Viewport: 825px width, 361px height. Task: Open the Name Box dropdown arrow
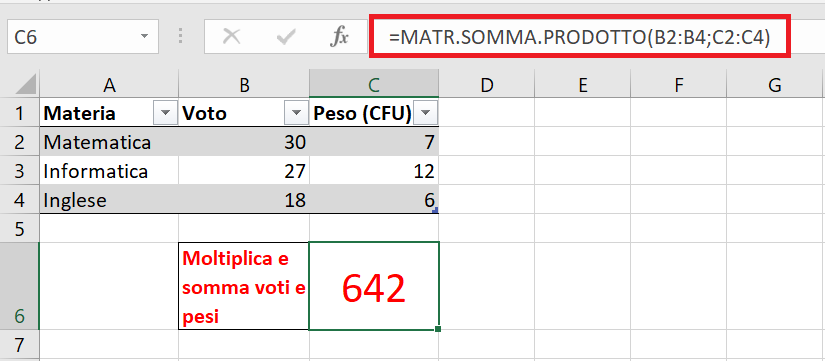tap(144, 37)
